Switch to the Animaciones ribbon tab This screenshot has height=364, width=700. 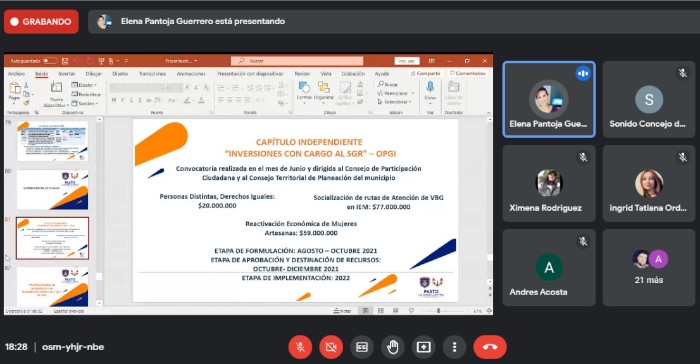(x=191, y=74)
